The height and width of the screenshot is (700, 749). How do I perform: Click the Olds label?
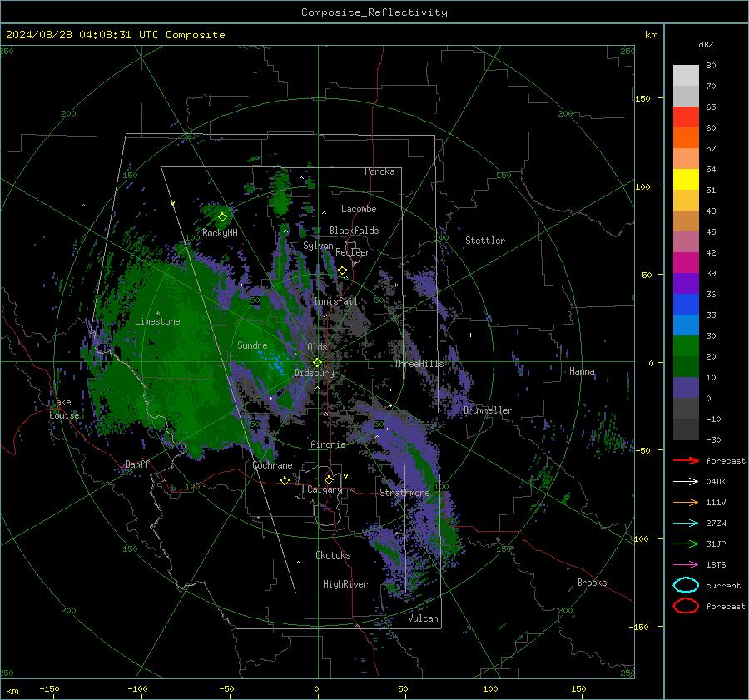click(317, 347)
